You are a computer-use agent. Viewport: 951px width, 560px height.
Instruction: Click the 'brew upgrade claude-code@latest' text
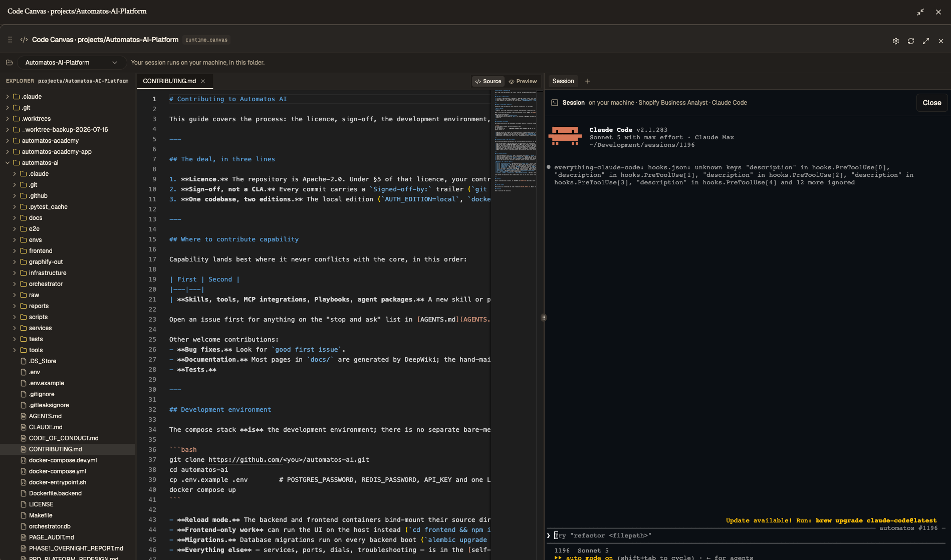(876, 520)
